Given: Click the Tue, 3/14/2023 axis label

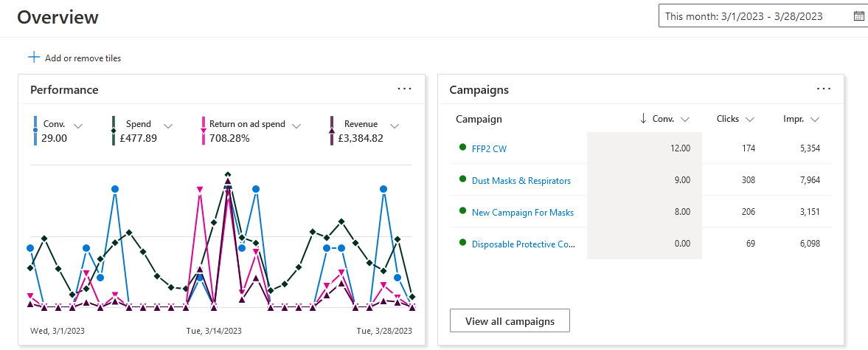Looking at the screenshot, I should [214, 331].
